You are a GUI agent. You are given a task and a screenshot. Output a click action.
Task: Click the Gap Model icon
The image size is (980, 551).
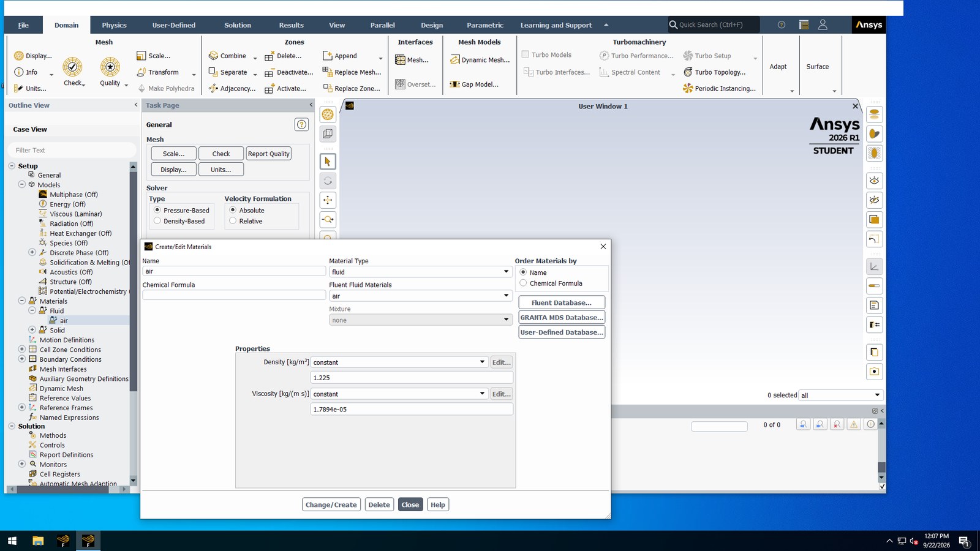point(454,84)
